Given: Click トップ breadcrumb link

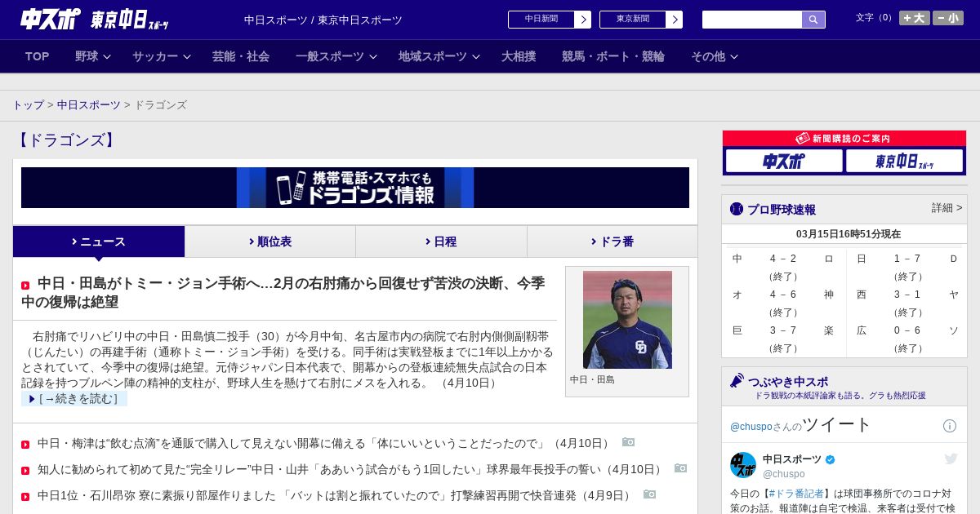Looking at the screenshot, I should pos(29,105).
